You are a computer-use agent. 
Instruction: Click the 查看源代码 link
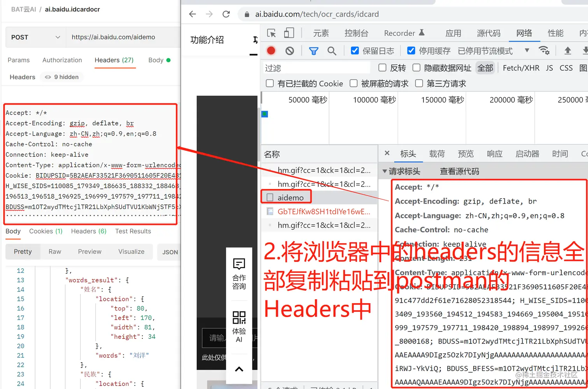(x=459, y=171)
